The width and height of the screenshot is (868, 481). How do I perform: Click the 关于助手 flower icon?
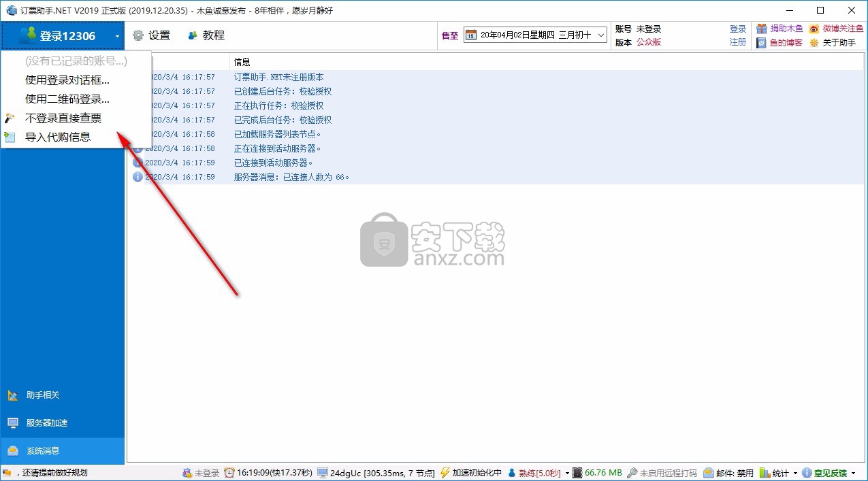point(814,42)
